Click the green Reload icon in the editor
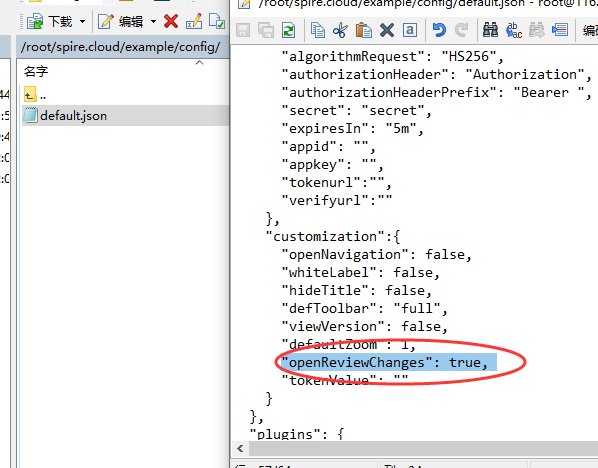Screen dimensions: 598x468 tap(288, 30)
